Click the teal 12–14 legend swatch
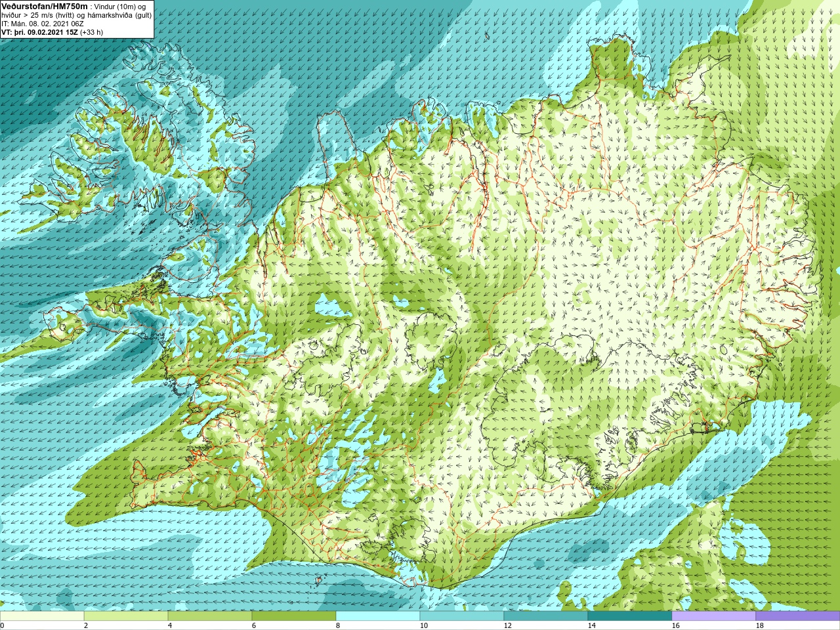The image size is (840, 630). (x=546, y=616)
